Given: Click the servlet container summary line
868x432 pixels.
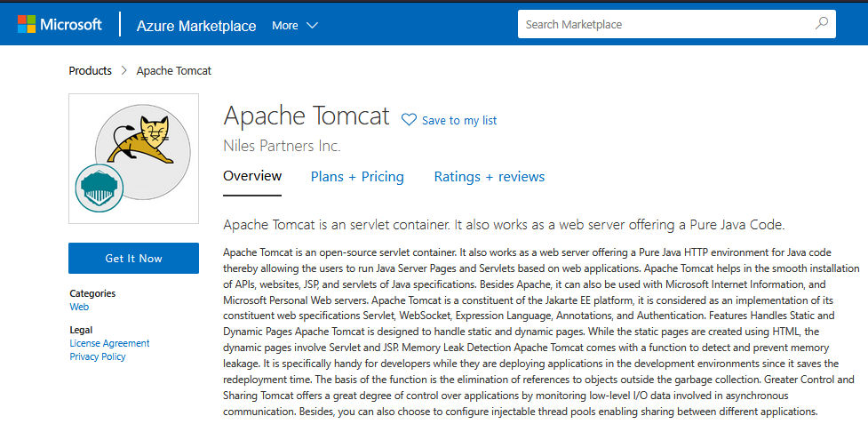Looking at the screenshot, I should point(504,224).
